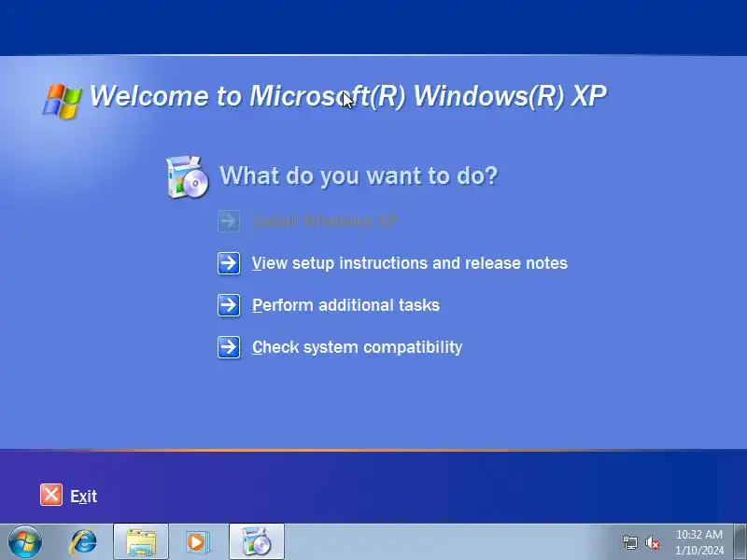This screenshot has height=560, width=747.
Task: Open Windows Explorer folder on taskbar
Action: click(141, 542)
